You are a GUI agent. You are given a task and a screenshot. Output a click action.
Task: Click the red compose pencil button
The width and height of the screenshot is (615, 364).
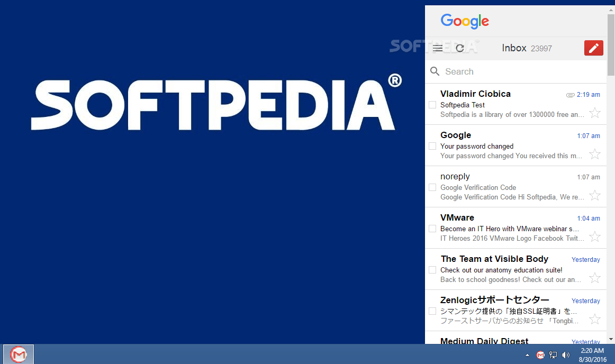coord(594,48)
